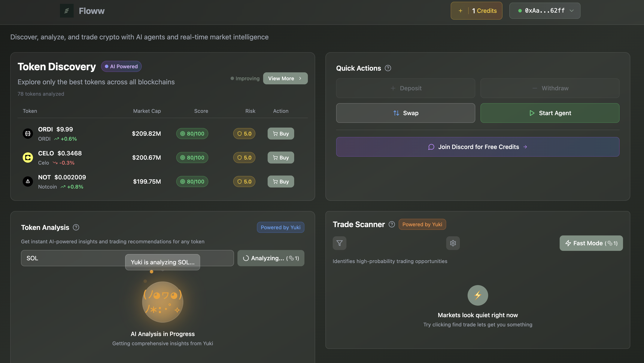This screenshot has height=363, width=644.
Task: Click the CELO 5.0 risk badge
Action: coord(244,158)
